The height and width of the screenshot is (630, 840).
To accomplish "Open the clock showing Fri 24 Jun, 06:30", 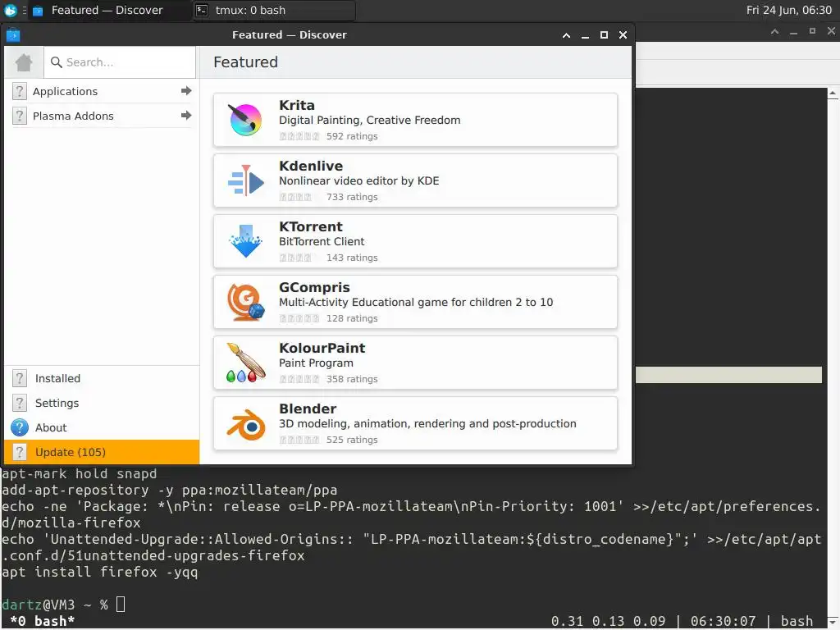I will [x=788, y=10].
